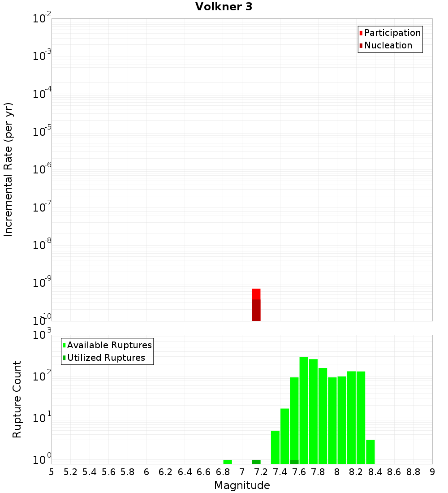
Task: Click the green bar at magnitude 8.15
Action: tap(352, 418)
